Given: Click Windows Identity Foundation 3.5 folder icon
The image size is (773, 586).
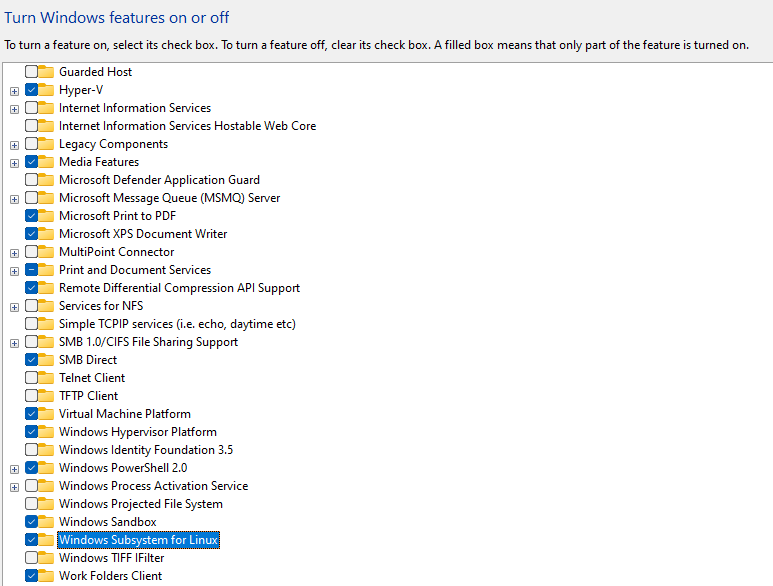Looking at the screenshot, I should click(x=46, y=449).
